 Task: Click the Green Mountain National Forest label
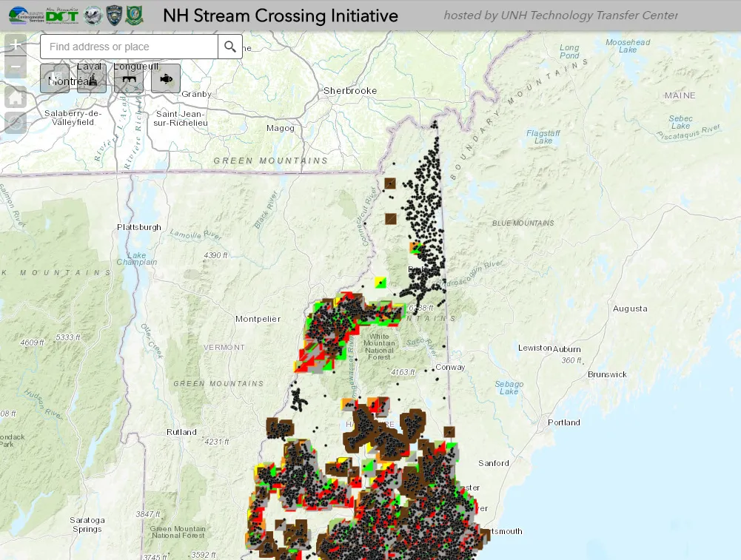(178, 532)
